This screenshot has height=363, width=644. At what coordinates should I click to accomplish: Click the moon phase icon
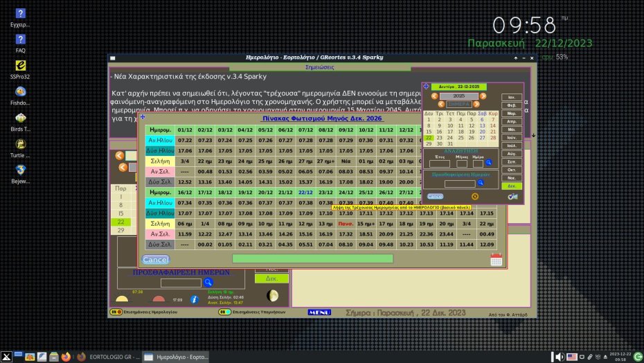(x=272, y=295)
